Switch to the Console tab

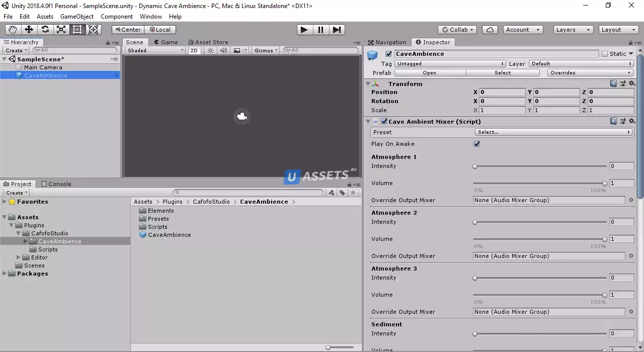56,184
